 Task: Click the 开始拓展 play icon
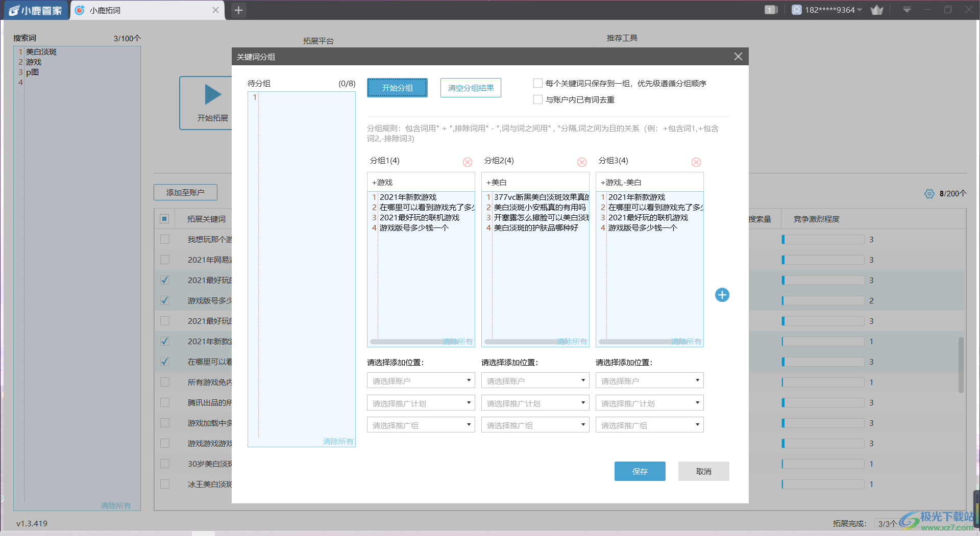pyautogui.click(x=212, y=95)
